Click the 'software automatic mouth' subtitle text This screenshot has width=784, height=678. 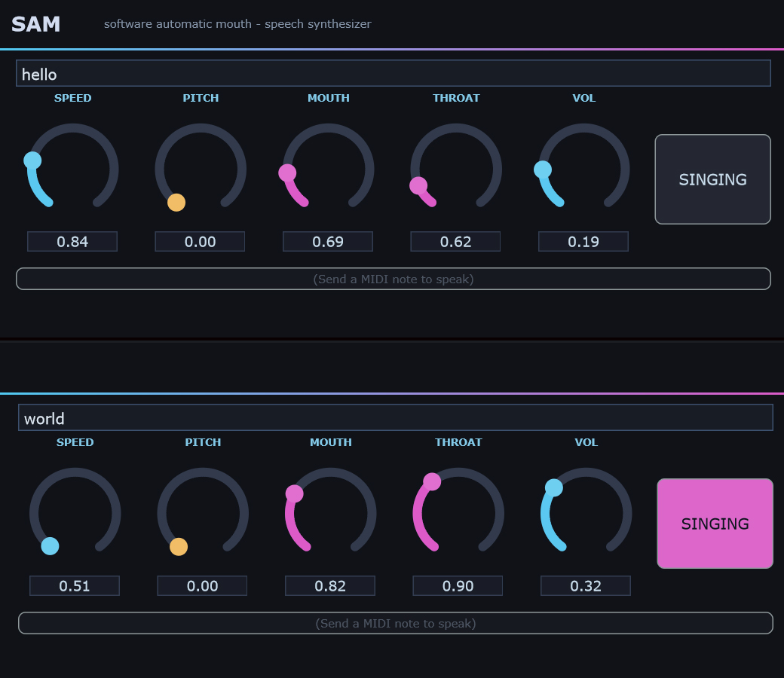[237, 24]
